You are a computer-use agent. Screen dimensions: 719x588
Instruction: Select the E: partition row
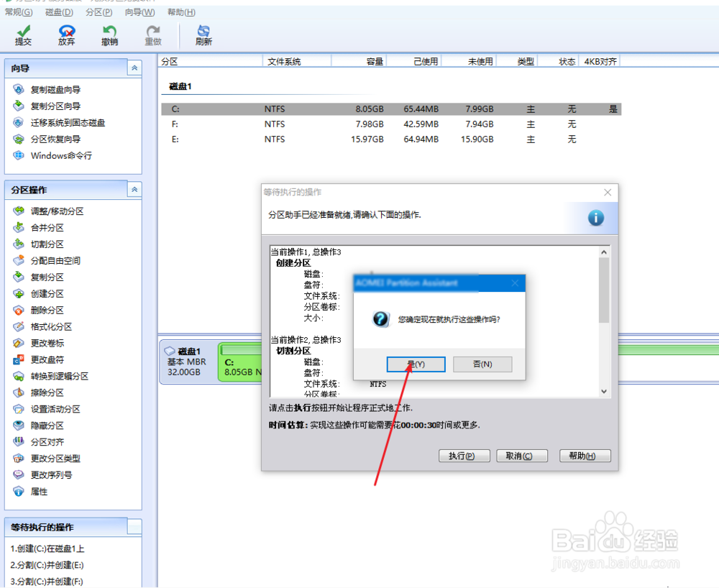pyautogui.click(x=391, y=139)
